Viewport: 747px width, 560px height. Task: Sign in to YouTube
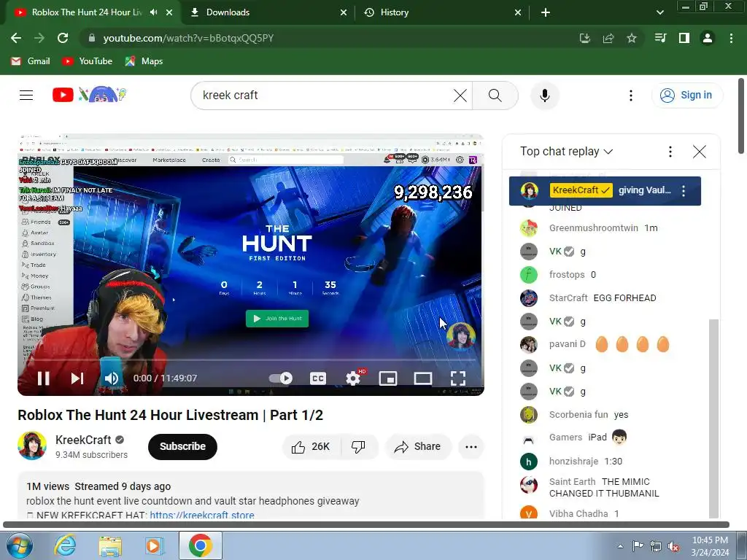point(687,96)
